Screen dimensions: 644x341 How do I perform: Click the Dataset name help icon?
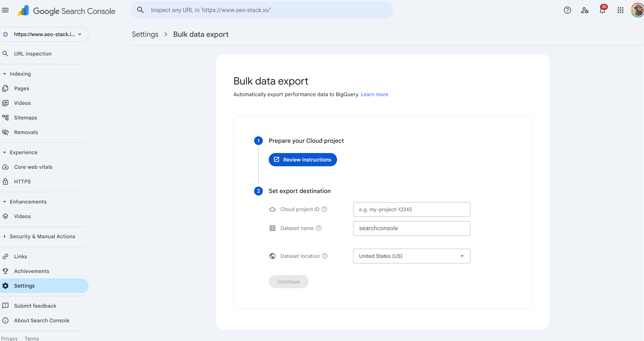click(319, 228)
